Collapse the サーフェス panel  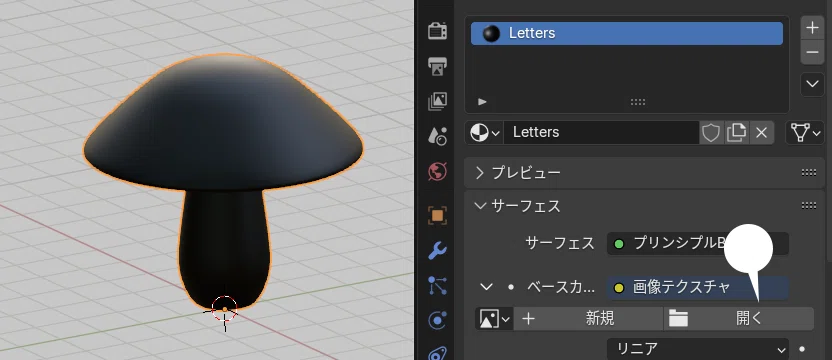(x=480, y=205)
